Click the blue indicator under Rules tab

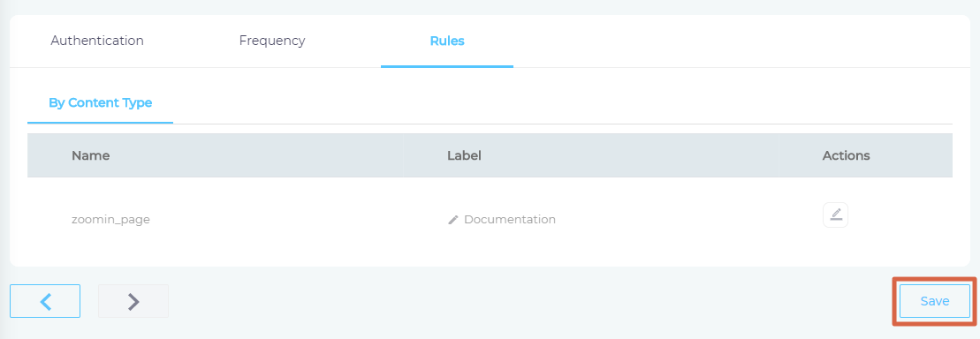(447, 66)
